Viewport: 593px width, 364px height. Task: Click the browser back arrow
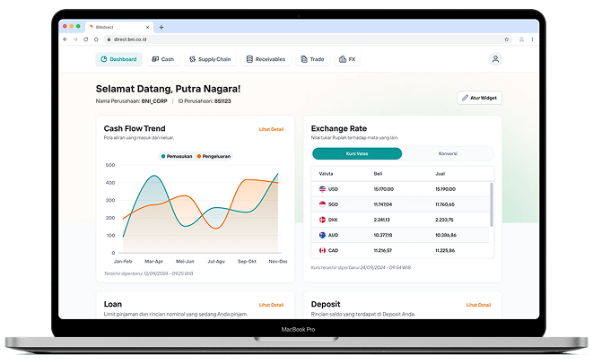pos(65,40)
